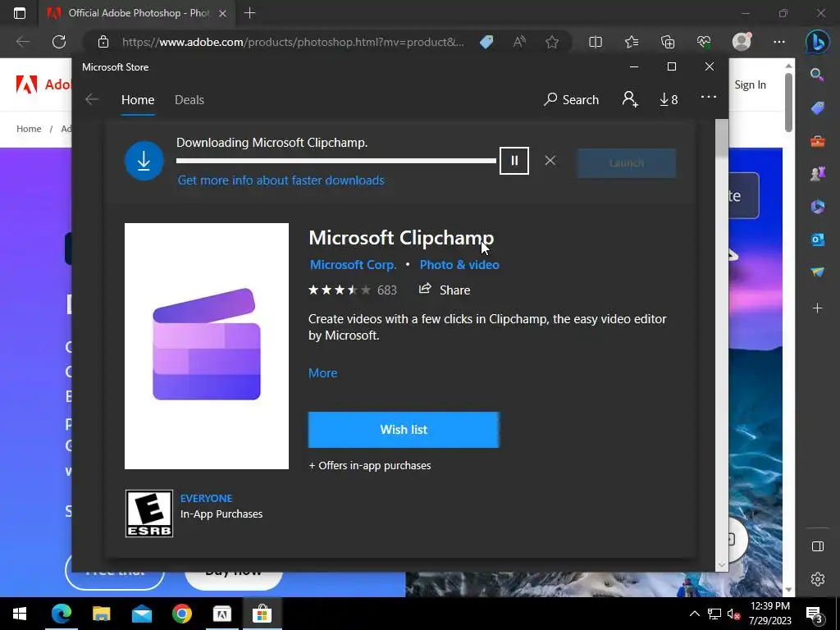This screenshot has width=840, height=630.
Task: Click the download progress bar
Action: click(x=336, y=161)
